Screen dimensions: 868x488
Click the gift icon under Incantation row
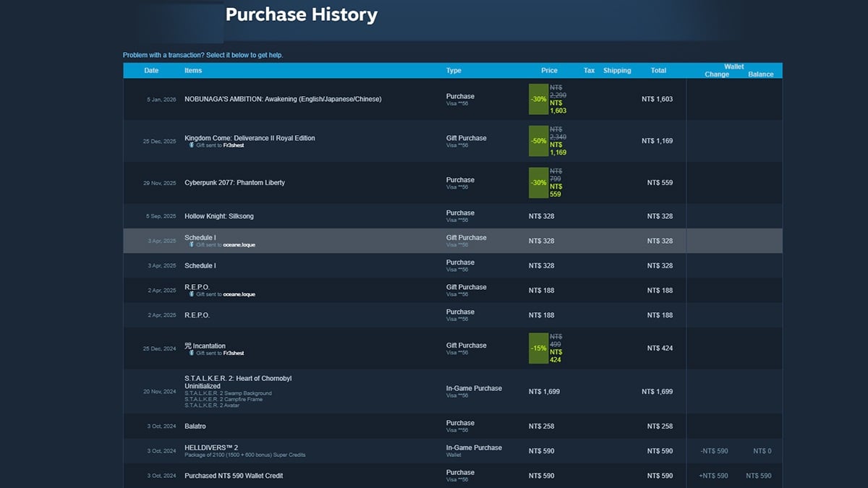192,354
